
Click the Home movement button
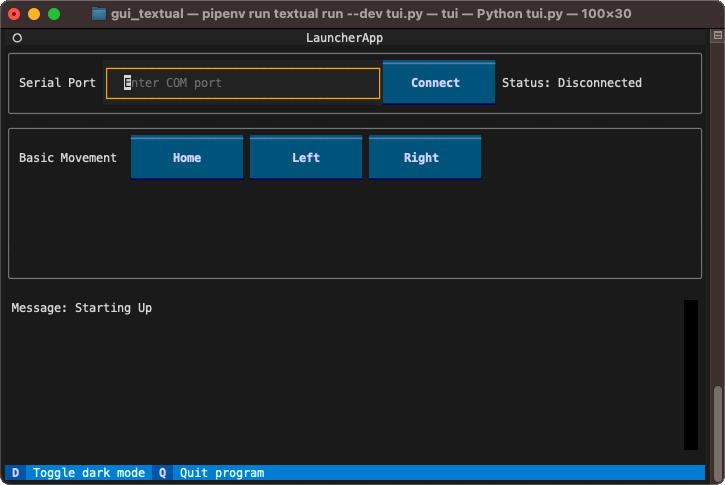187,158
